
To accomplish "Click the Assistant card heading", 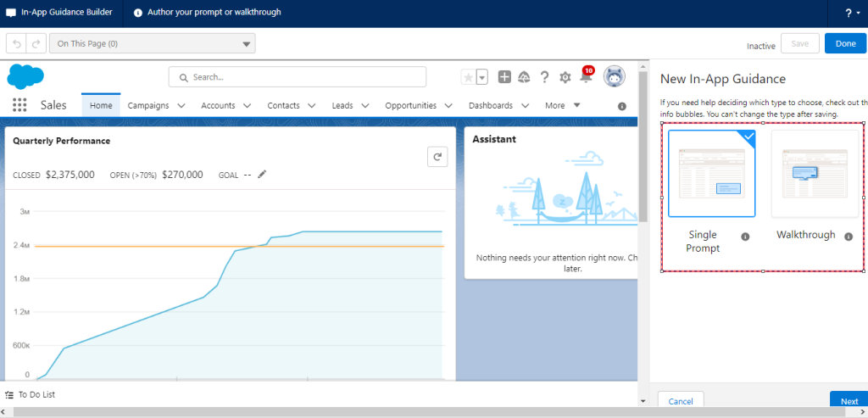I will click(494, 139).
